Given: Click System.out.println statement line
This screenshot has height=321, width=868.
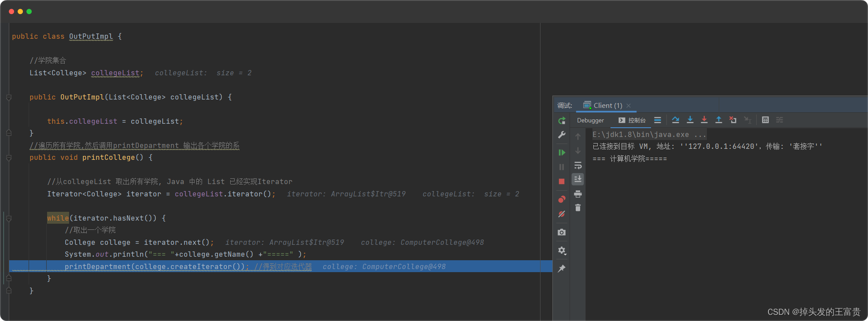Looking at the screenshot, I should click(x=185, y=255).
